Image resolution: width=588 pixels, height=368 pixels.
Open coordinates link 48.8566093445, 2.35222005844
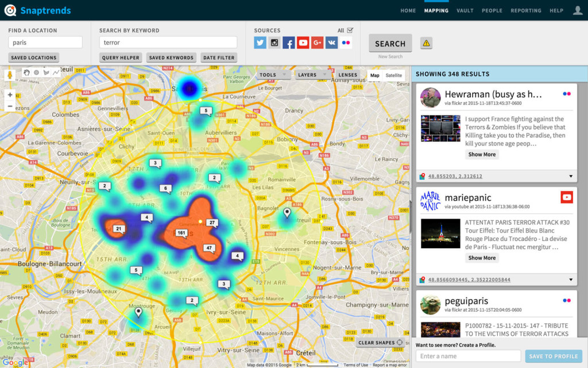point(469,280)
